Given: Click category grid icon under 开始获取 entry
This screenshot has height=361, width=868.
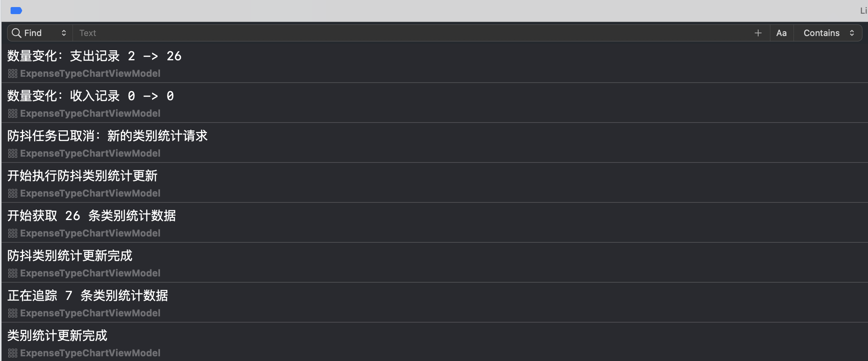Looking at the screenshot, I should pos(13,233).
